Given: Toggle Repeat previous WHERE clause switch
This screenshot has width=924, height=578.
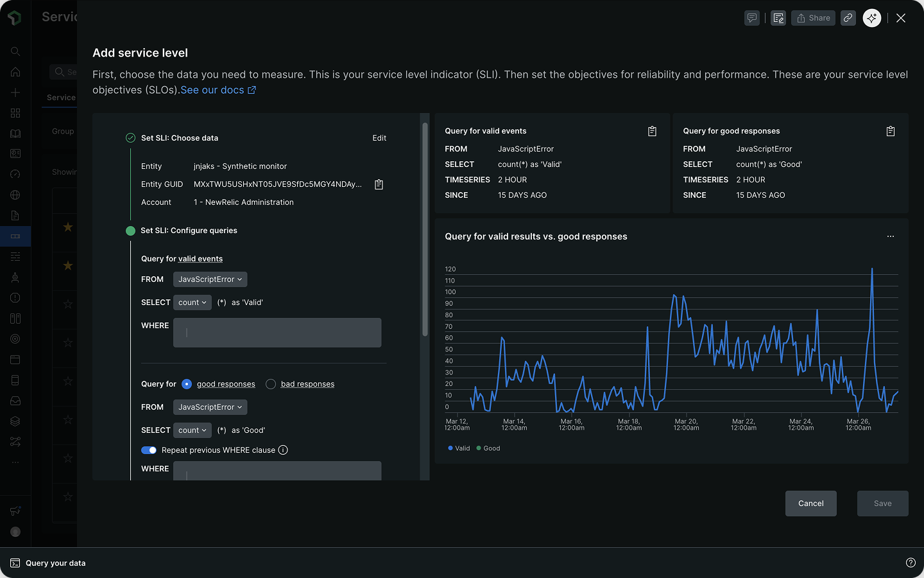Looking at the screenshot, I should (149, 450).
